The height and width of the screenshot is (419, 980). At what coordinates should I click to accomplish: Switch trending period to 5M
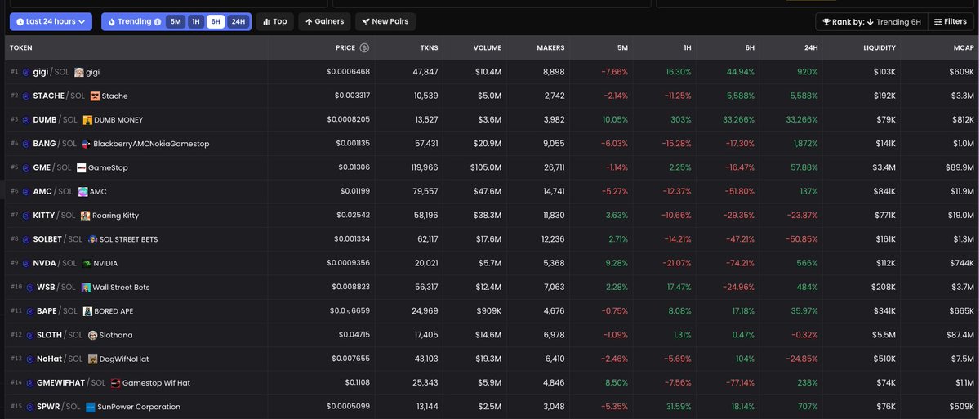pos(176,22)
